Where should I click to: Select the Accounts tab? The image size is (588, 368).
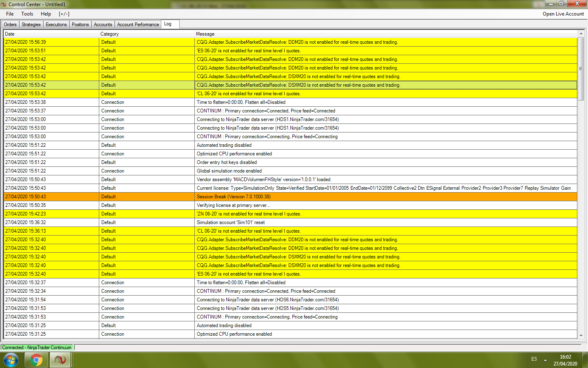coord(103,25)
